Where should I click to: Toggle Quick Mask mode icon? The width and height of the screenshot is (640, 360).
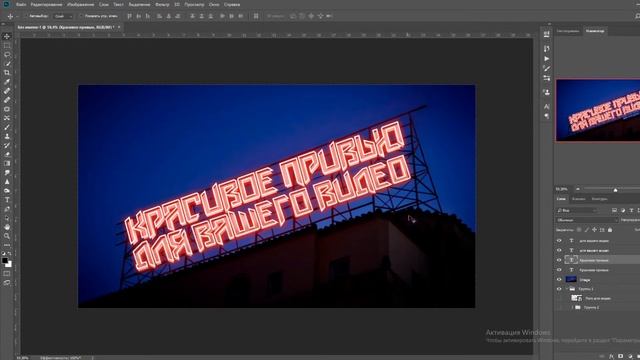tap(7, 273)
